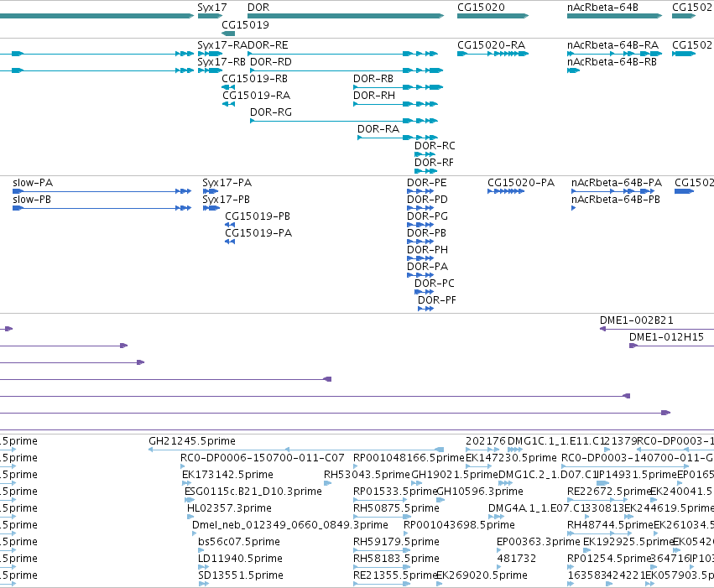
Task: Click the GH10596.3prime EST label
Action: tap(479, 492)
